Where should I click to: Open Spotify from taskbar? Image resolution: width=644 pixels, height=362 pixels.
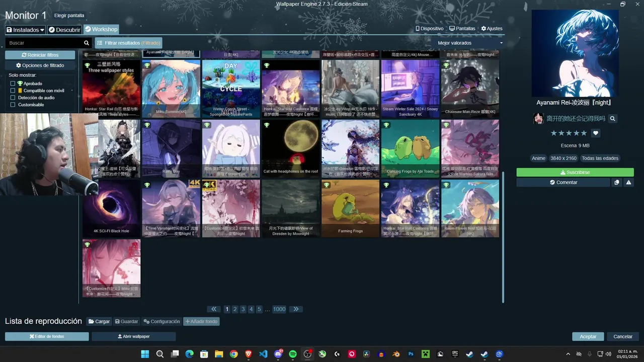293,354
